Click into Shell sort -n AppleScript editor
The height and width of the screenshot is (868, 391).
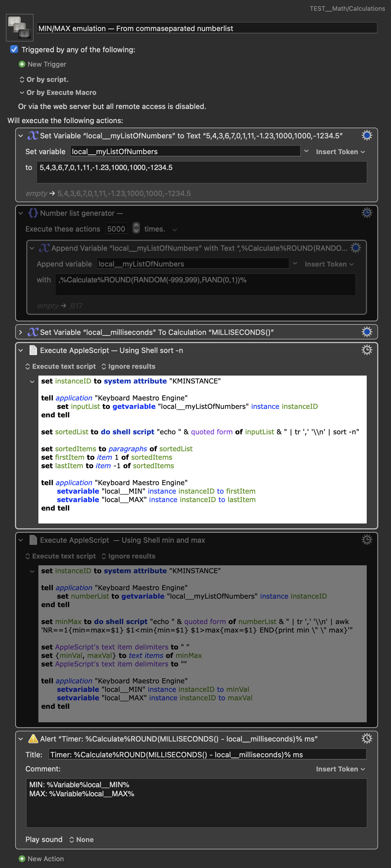(x=202, y=449)
